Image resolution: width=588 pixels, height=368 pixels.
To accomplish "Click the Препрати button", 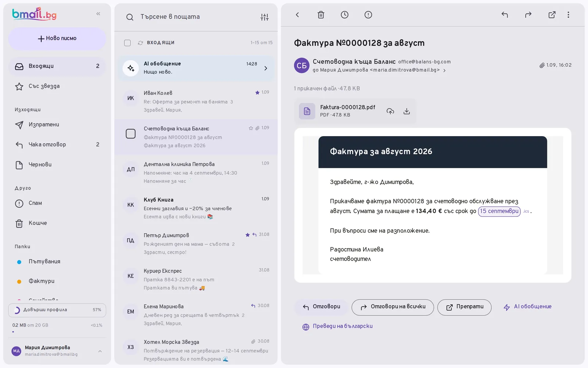I will [464, 307].
